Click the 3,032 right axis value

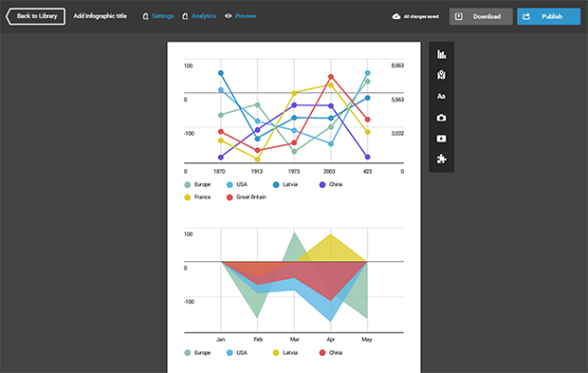pyautogui.click(x=397, y=134)
